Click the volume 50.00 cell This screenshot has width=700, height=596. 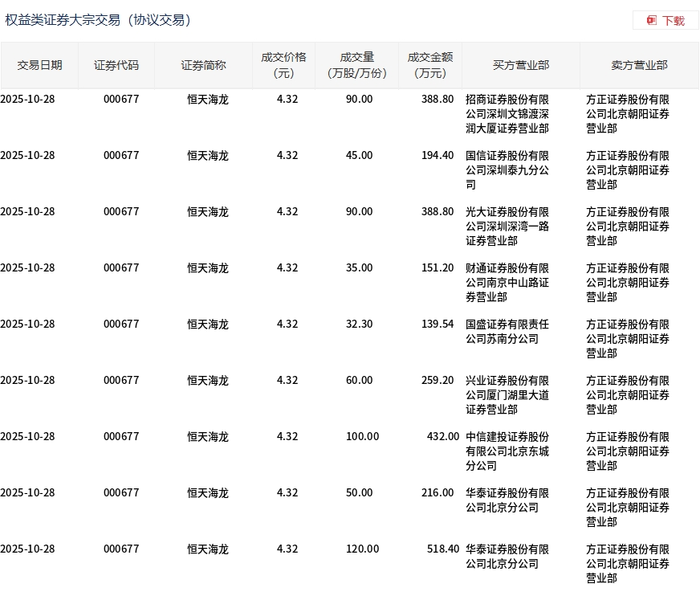359,493
